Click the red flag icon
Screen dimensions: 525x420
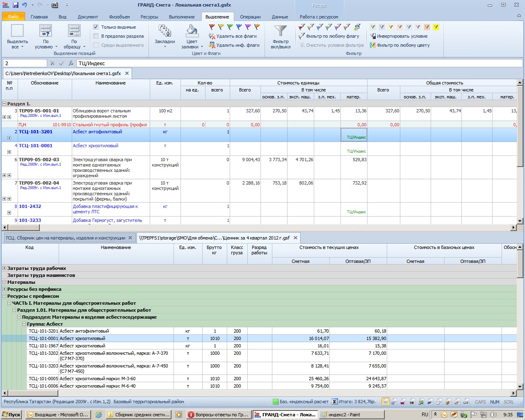click(212, 27)
